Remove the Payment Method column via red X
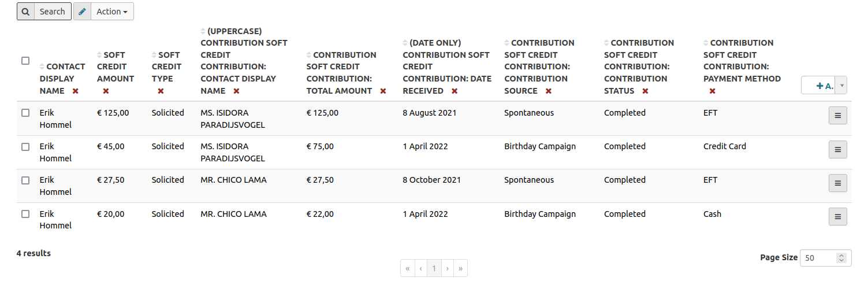Viewport: 868px width, 288px height. [712, 91]
